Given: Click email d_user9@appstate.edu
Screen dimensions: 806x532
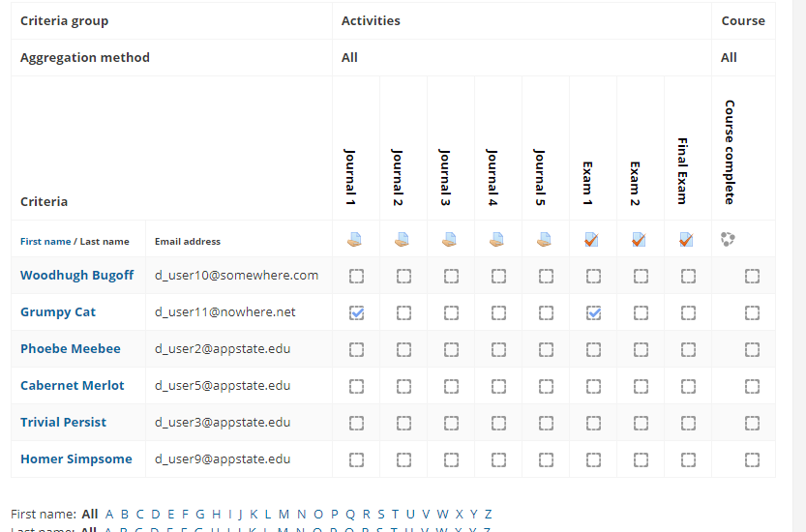Looking at the screenshot, I should pyautogui.click(x=223, y=459).
